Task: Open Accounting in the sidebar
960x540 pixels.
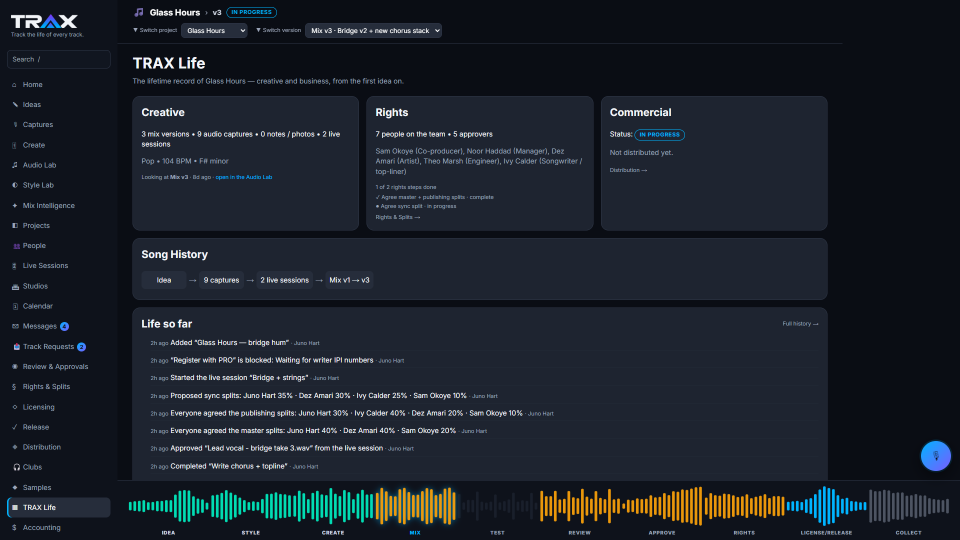Action: [x=59, y=528]
